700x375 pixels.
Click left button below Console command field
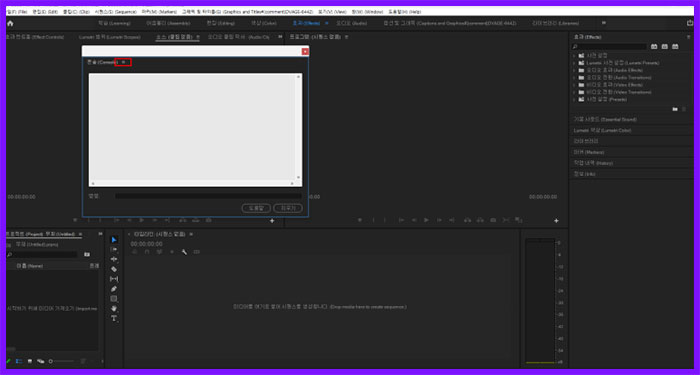(256, 208)
